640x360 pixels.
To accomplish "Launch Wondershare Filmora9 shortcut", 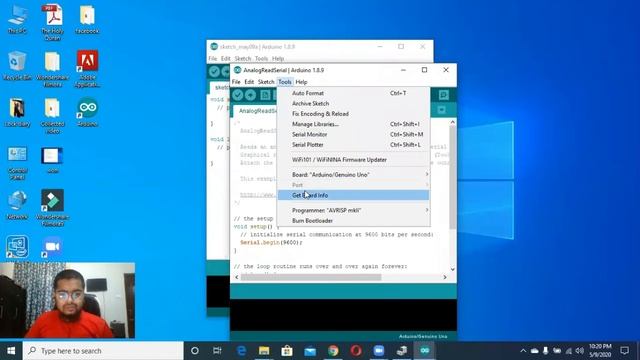I will click(x=52, y=207).
